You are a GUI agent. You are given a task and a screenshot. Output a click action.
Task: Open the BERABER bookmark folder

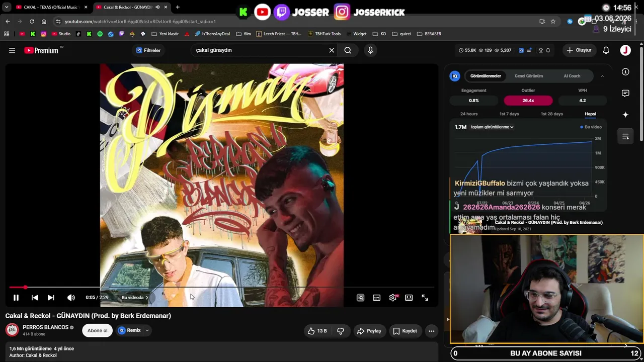click(x=429, y=34)
